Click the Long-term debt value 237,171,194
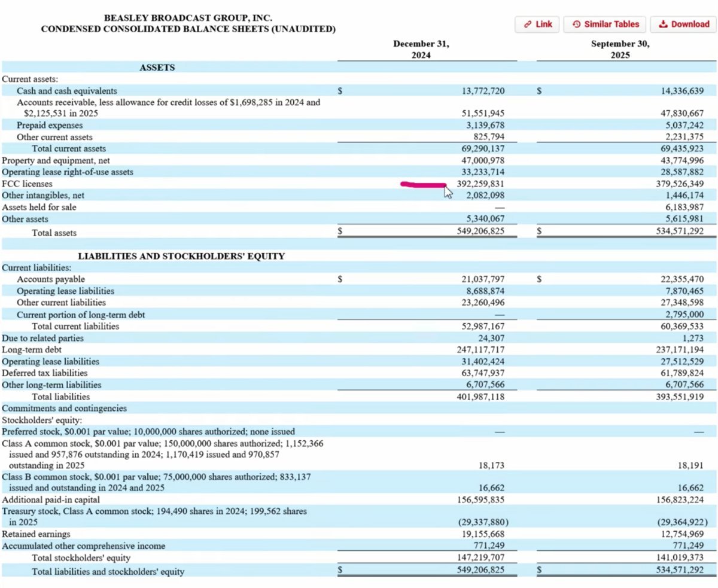Image resolution: width=718 pixels, height=588 pixels. [x=679, y=350]
